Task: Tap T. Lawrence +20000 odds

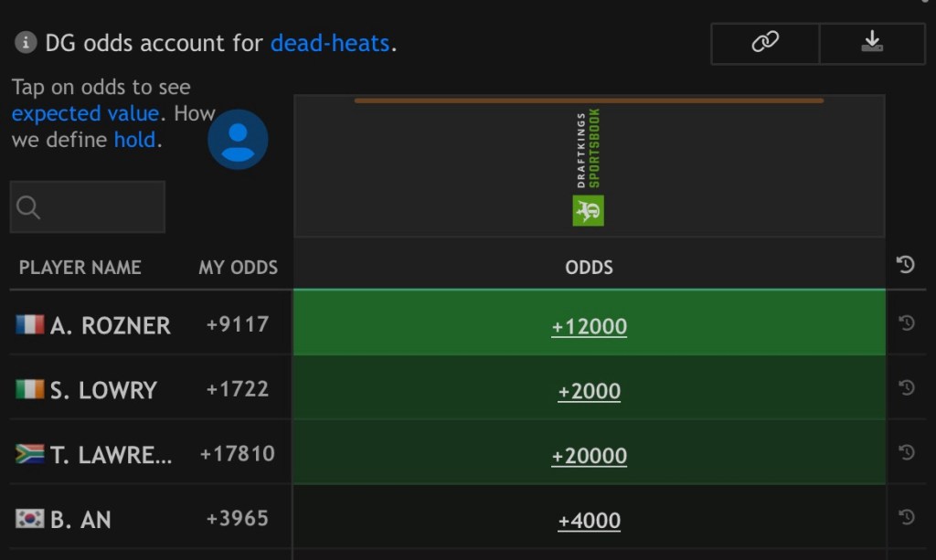Action: coord(589,456)
